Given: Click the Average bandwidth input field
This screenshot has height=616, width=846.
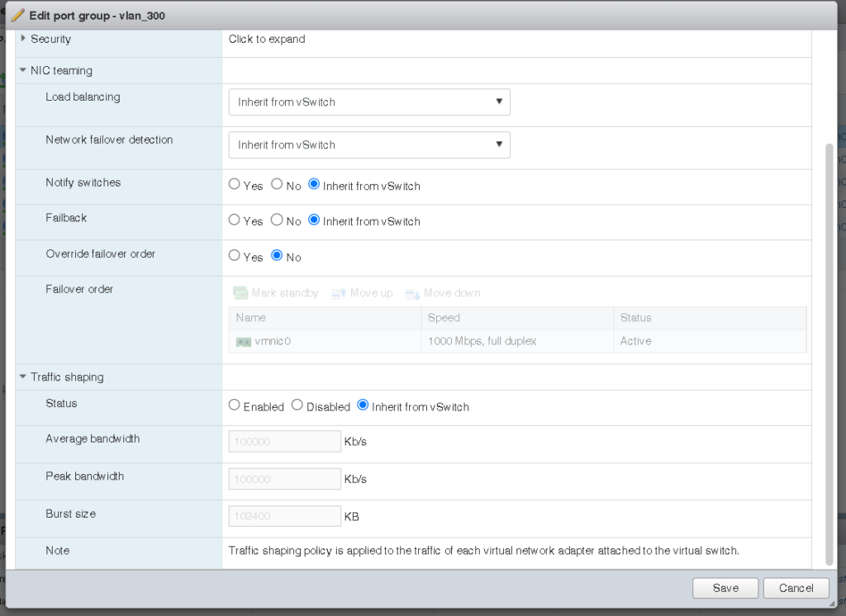Looking at the screenshot, I should click(284, 441).
